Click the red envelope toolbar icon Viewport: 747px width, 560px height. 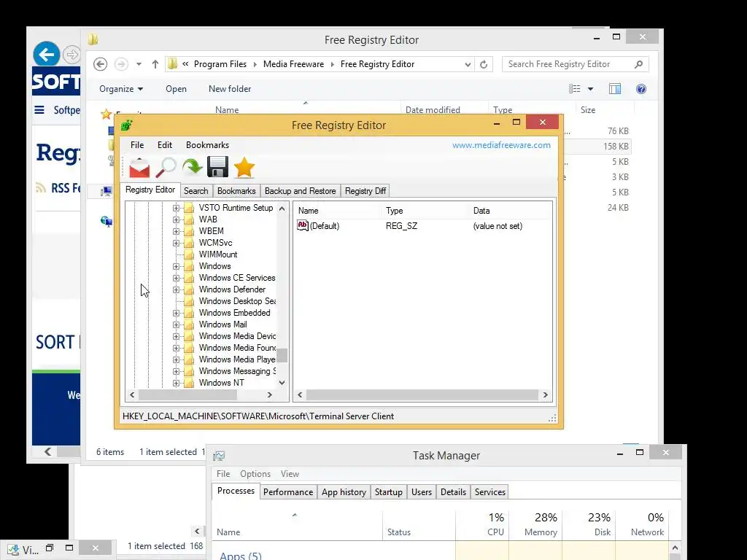coord(139,168)
